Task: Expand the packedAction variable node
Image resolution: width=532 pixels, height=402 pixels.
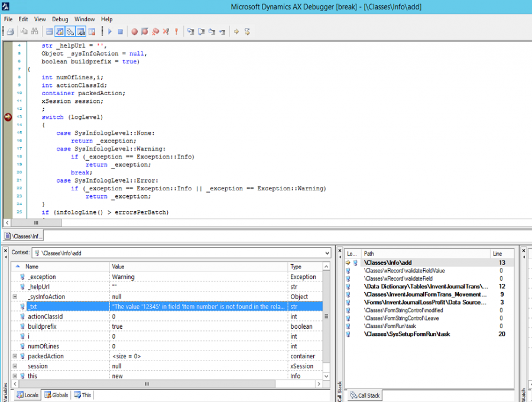Action: [15, 356]
